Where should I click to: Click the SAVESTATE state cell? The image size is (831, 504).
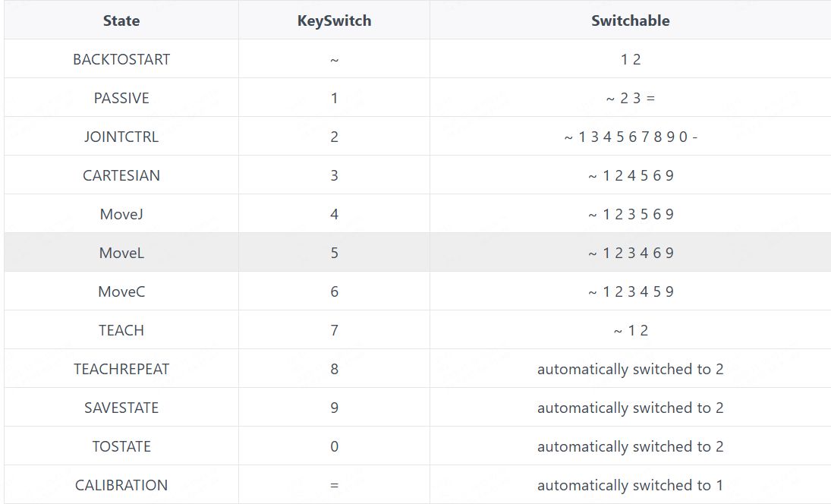121,407
